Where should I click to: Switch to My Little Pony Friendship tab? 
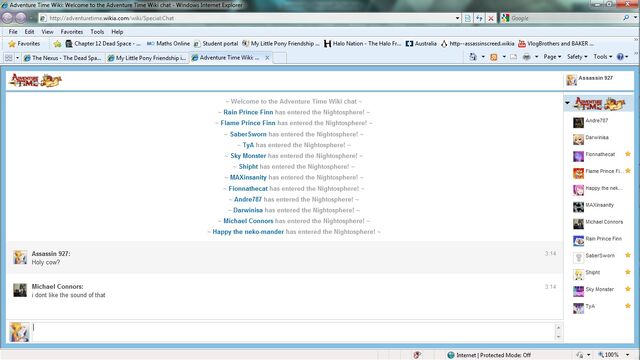147,58
